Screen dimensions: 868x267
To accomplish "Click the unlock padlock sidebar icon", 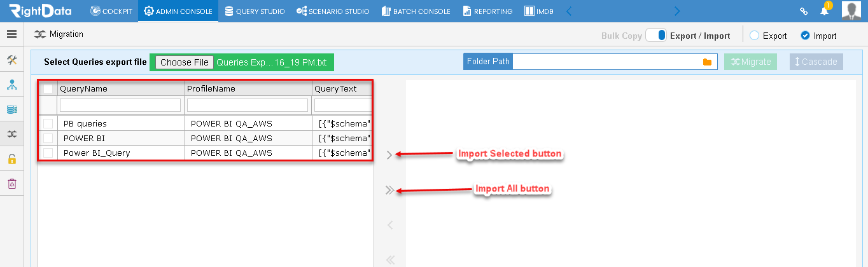I will pos(11,159).
